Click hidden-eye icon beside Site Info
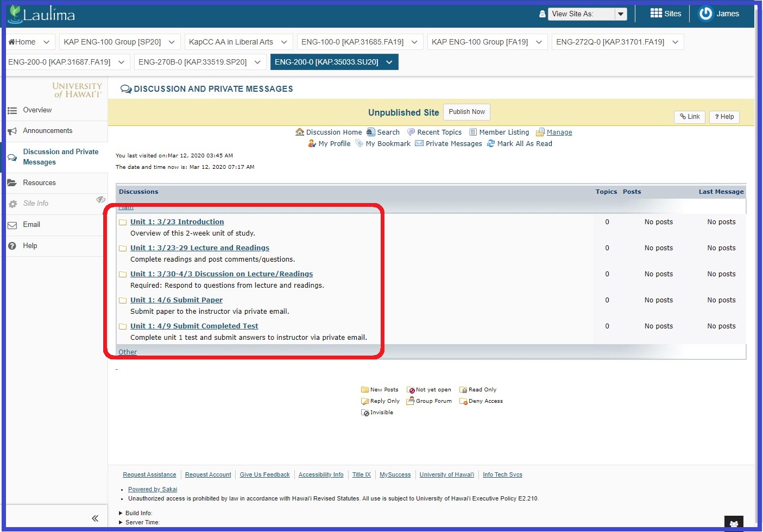The image size is (763, 532). pyautogui.click(x=100, y=200)
